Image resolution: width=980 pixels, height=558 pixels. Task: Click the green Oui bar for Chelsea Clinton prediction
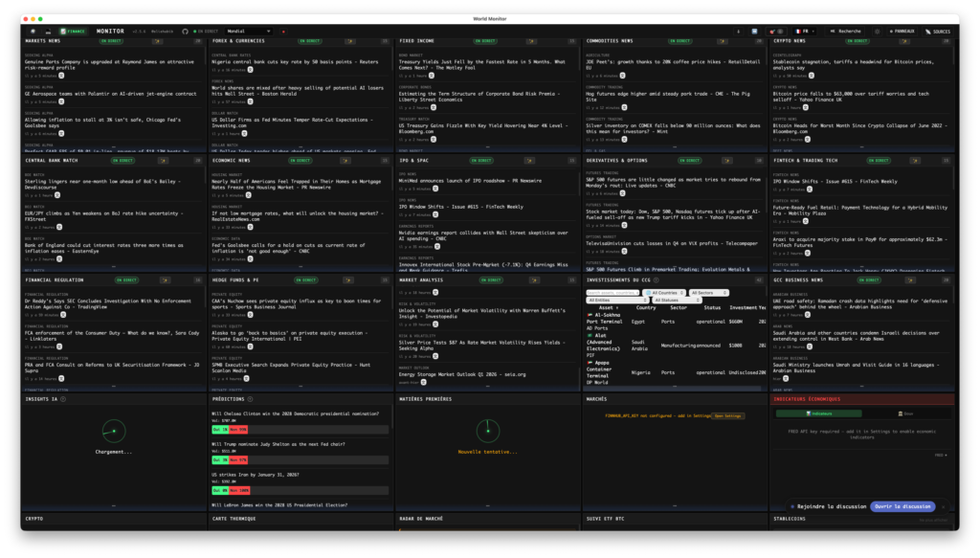220,430
